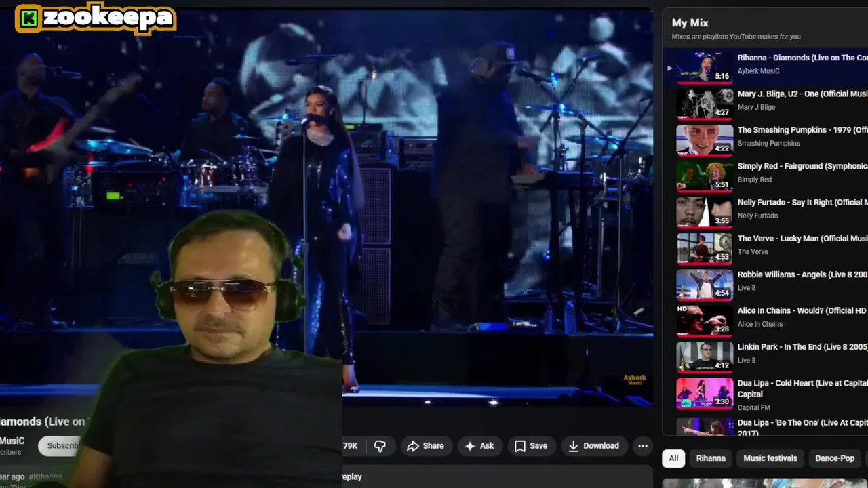
Task: Click title 'Simply Red - Fairground'
Action: point(802,166)
